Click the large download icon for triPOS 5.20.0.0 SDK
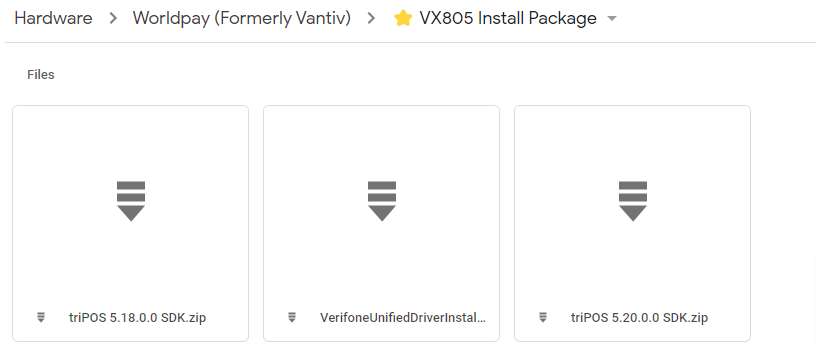The height and width of the screenshot is (363, 816). click(x=632, y=201)
